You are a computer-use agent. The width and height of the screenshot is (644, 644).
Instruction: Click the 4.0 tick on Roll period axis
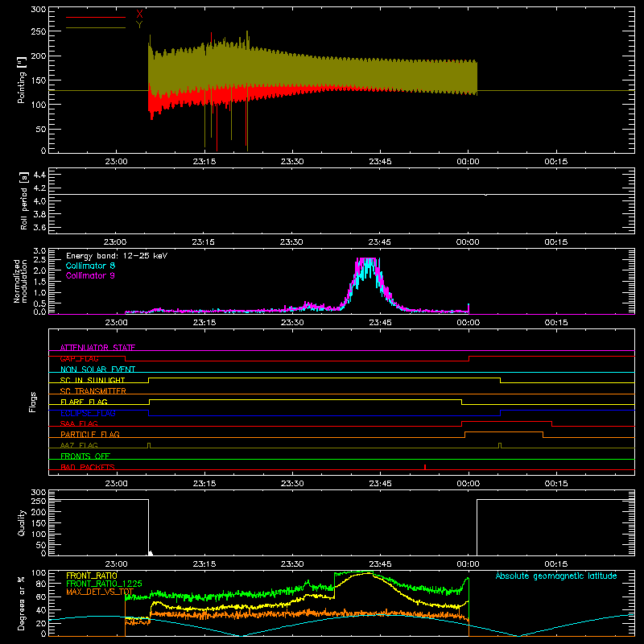click(39, 201)
